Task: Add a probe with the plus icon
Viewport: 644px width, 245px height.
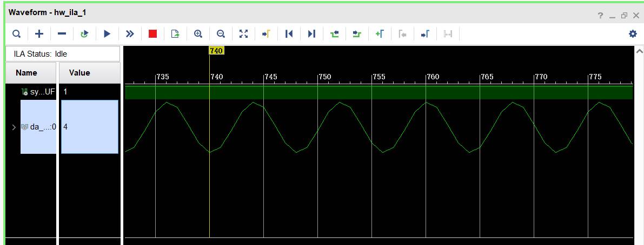Action: click(x=39, y=34)
